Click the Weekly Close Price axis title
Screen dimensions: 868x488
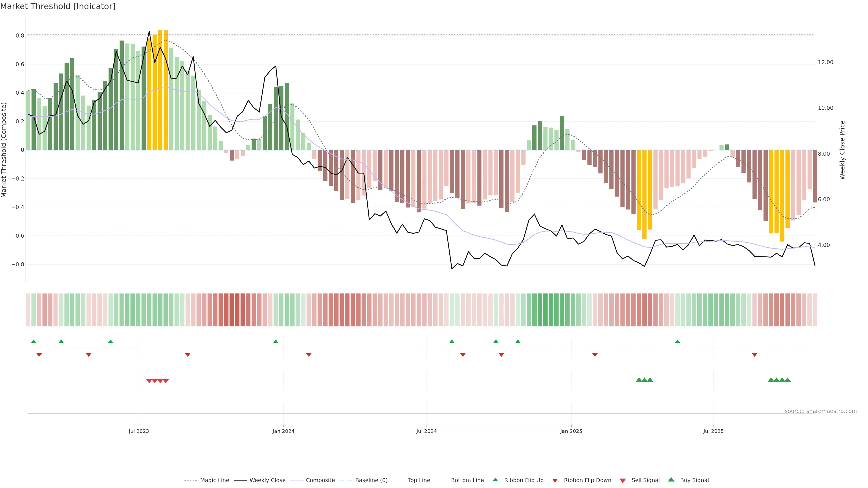click(x=842, y=150)
